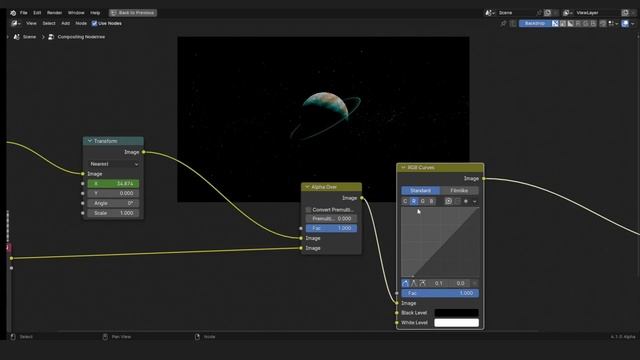The height and width of the screenshot is (360, 640).
Task: Click the RGB Curves Fac slider
Action: pyautogui.click(x=440, y=293)
